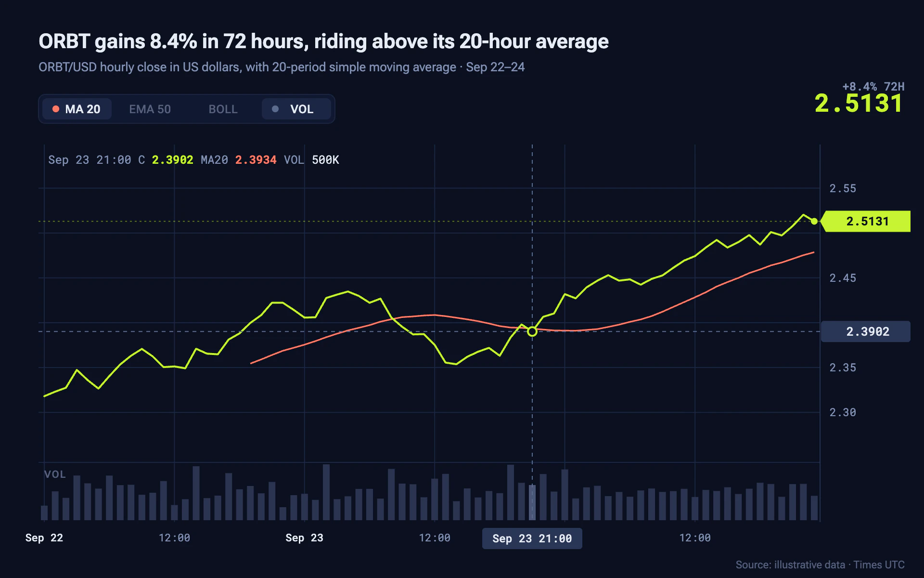Click the highlighted volume bar at crosshair

point(532,502)
